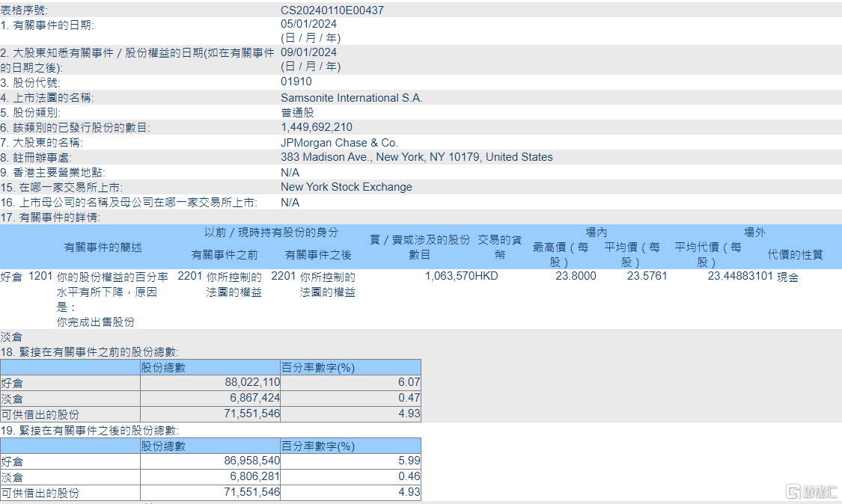This screenshot has width=842, height=504.
Task: Click registered office 383 Madison Ave. address
Action: point(417,157)
